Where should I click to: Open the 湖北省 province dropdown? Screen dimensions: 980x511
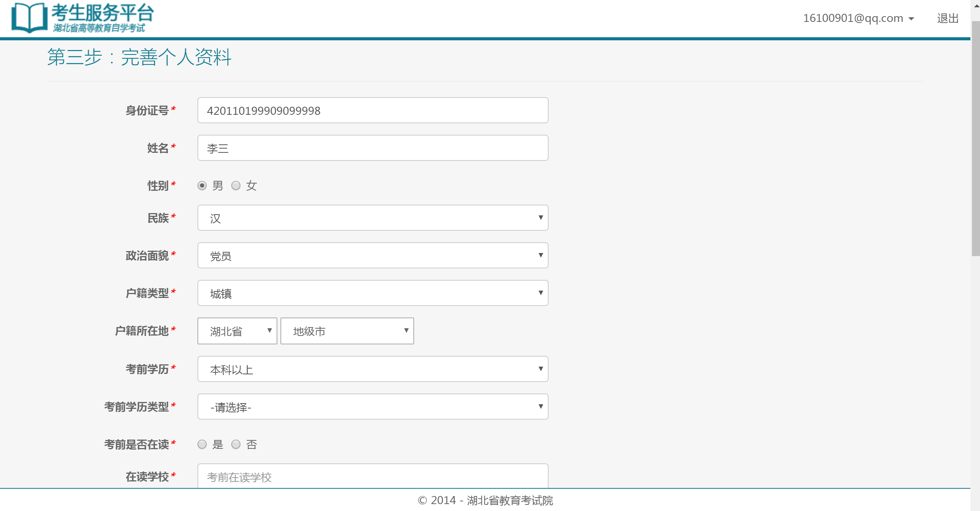[x=237, y=331]
